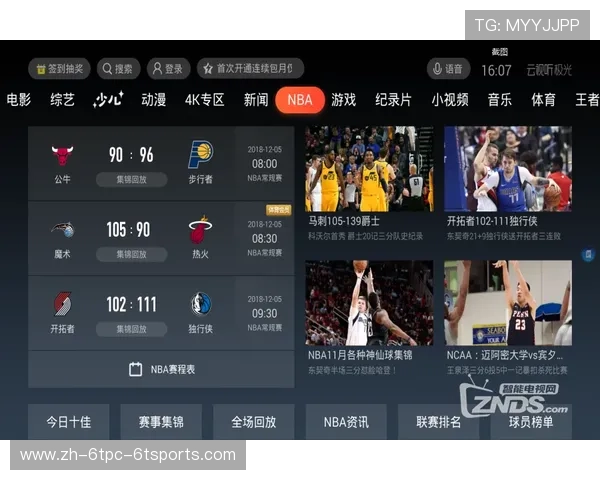Screen dimensions: 600x480
Task: Open the 登录 login button
Action: point(168,69)
